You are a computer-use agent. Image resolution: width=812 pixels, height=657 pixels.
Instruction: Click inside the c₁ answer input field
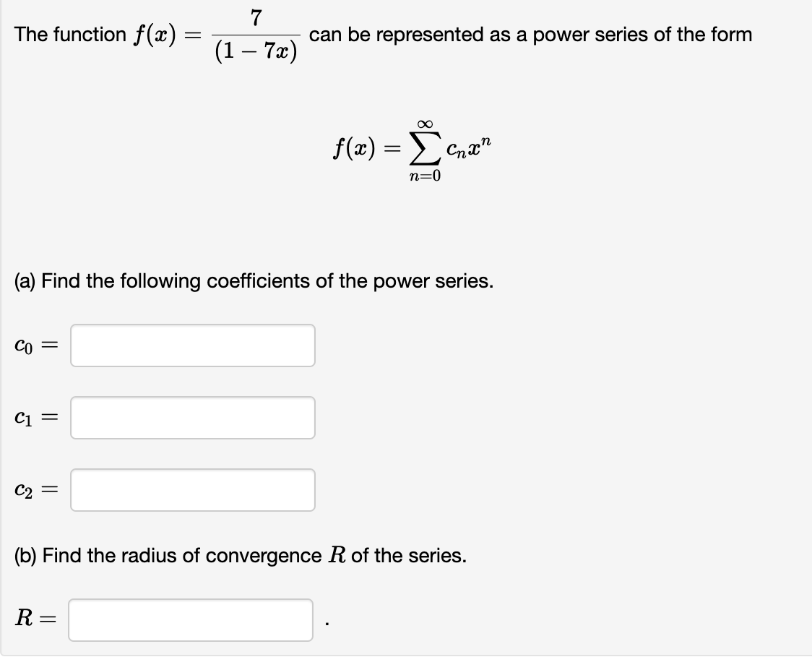pos(192,418)
